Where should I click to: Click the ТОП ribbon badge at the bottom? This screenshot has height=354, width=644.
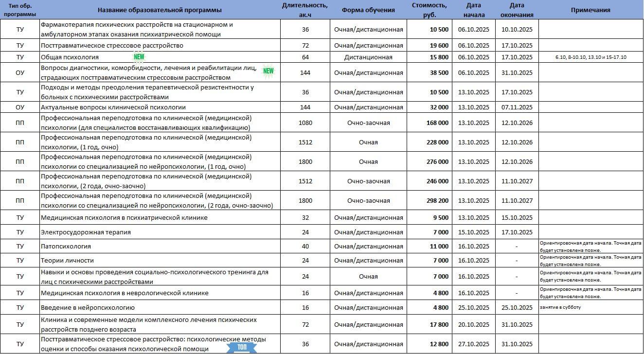(x=242, y=347)
